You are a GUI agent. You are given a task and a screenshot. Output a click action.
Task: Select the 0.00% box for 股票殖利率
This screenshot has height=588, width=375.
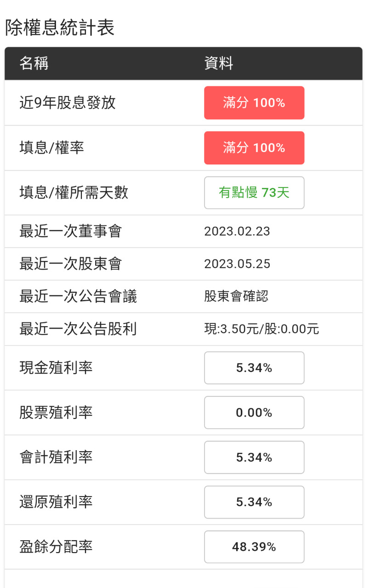254,413
